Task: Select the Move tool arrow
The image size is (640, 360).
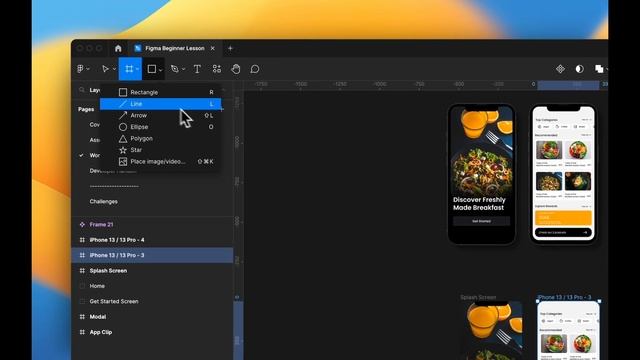Action: click(105, 69)
